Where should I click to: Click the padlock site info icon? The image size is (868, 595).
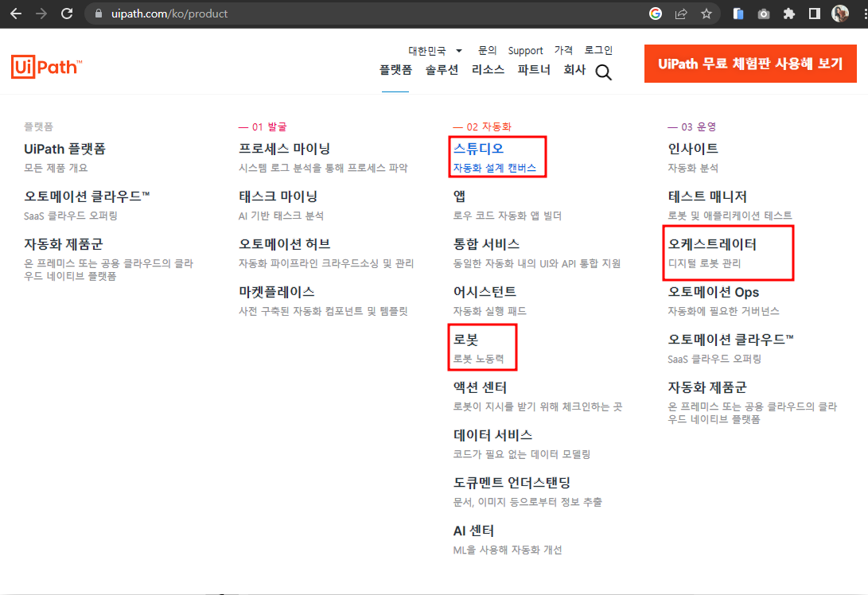99,14
